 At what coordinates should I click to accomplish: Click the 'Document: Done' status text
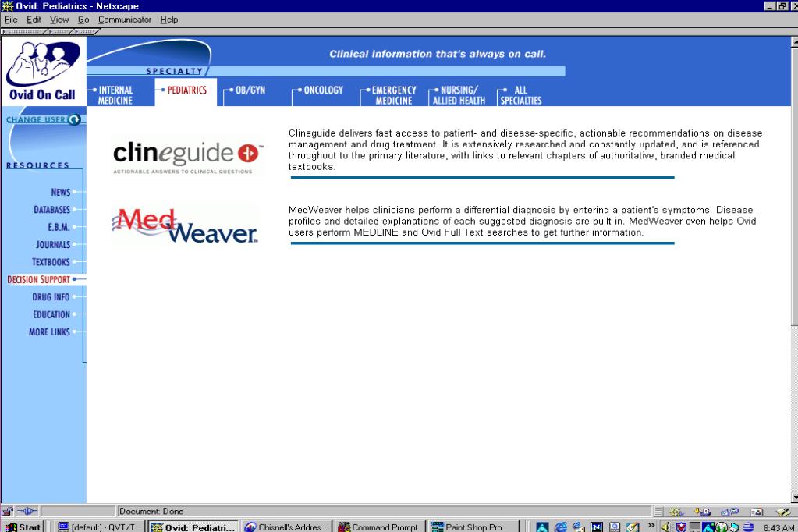click(x=151, y=511)
